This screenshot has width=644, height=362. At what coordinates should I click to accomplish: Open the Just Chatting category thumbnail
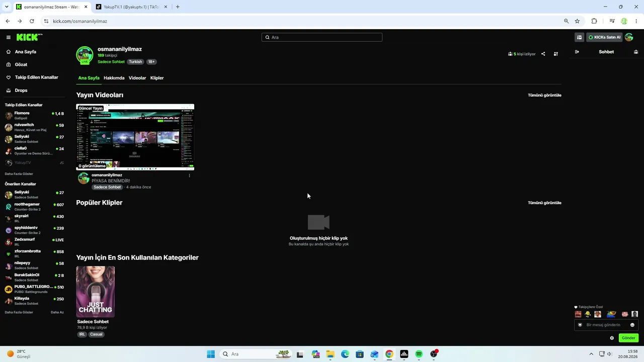click(95, 292)
